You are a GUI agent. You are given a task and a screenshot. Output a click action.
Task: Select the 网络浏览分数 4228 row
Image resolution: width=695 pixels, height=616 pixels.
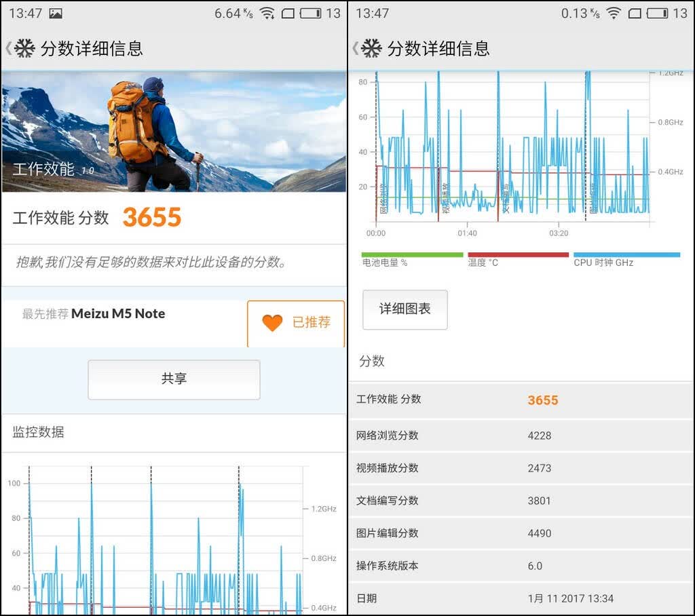521,435
